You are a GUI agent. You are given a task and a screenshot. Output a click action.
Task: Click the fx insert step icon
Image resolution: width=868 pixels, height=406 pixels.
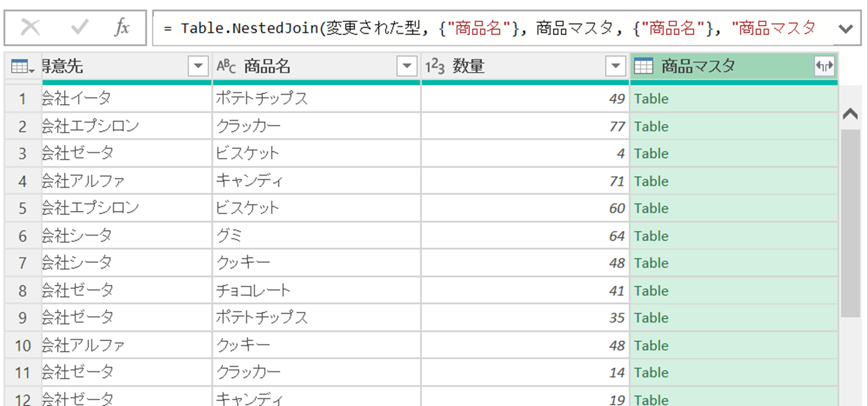click(x=122, y=28)
